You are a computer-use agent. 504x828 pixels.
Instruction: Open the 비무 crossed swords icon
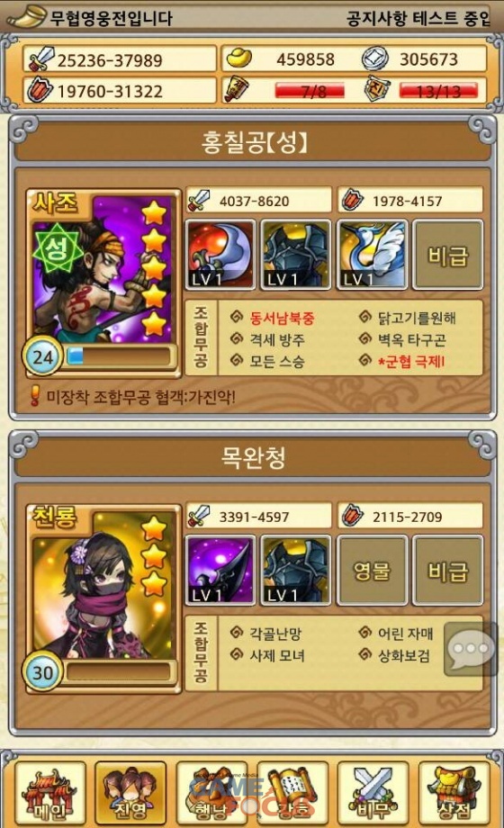[x=373, y=792]
